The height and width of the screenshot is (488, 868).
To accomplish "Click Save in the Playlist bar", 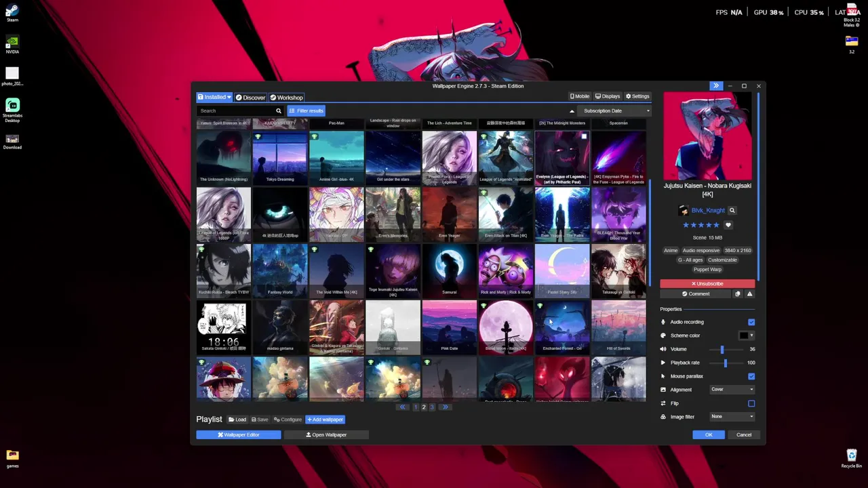I will (259, 420).
